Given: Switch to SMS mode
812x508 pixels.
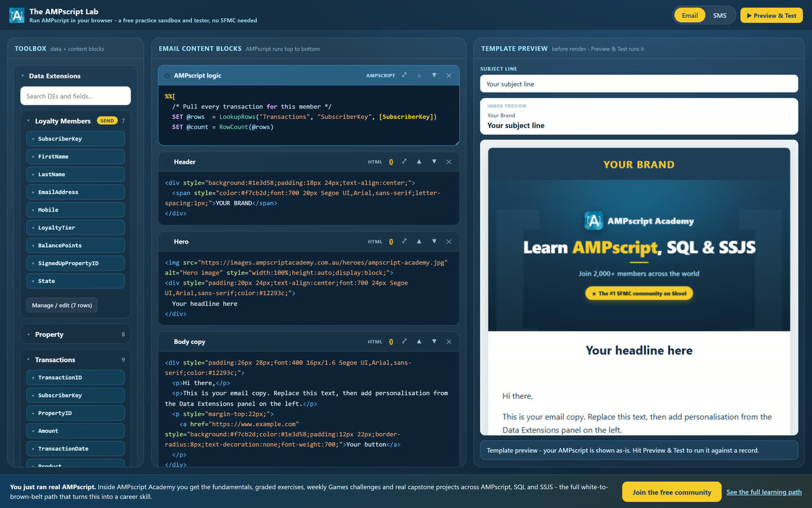Looking at the screenshot, I should (720, 16).
